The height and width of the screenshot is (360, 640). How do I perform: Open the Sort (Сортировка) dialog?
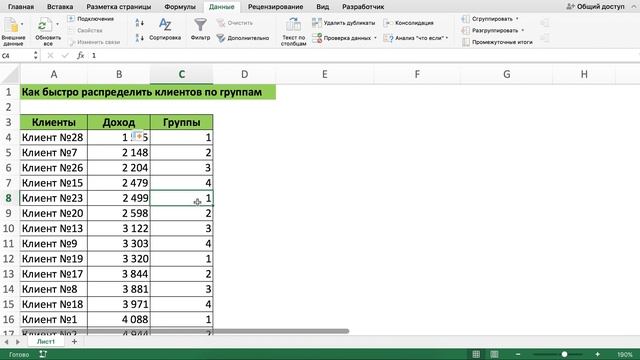pyautogui.click(x=165, y=29)
